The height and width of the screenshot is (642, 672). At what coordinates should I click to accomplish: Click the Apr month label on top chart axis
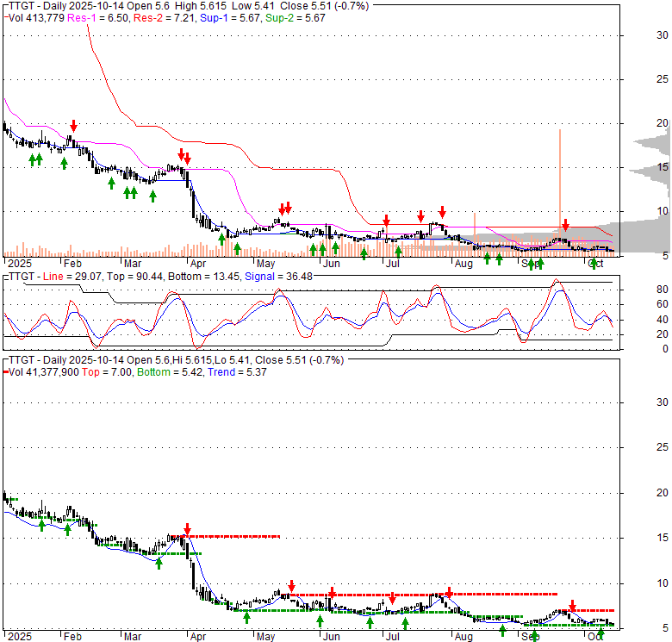pyautogui.click(x=197, y=263)
